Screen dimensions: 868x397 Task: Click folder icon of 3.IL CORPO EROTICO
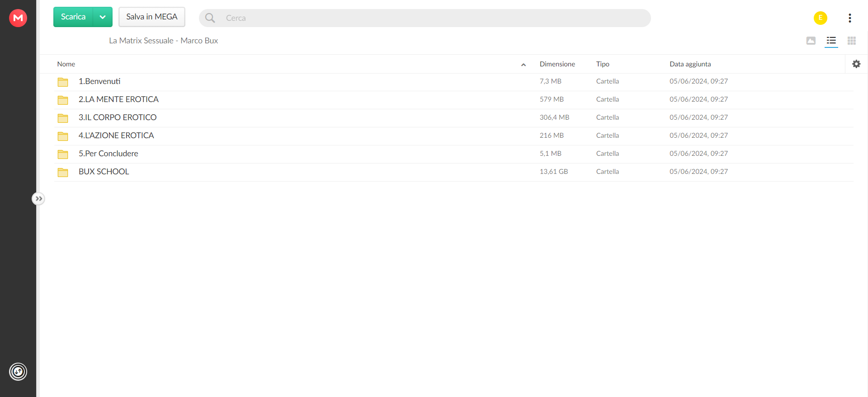[x=63, y=118]
